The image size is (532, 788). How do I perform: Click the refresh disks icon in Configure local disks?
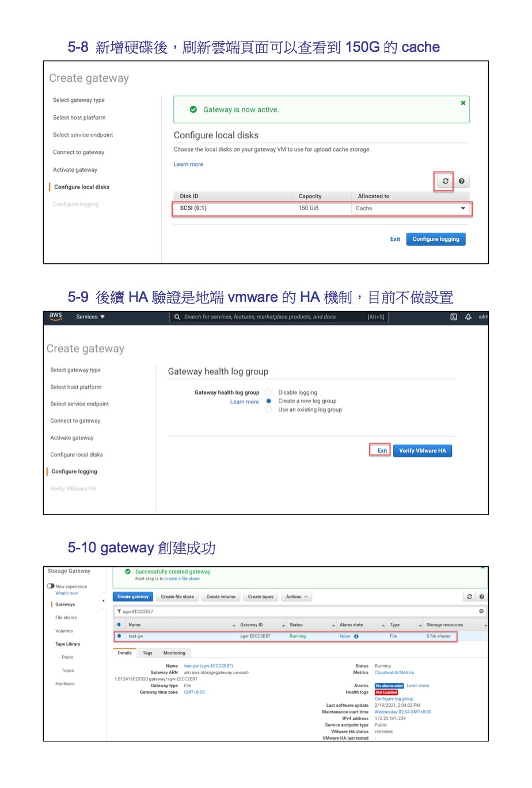445,181
